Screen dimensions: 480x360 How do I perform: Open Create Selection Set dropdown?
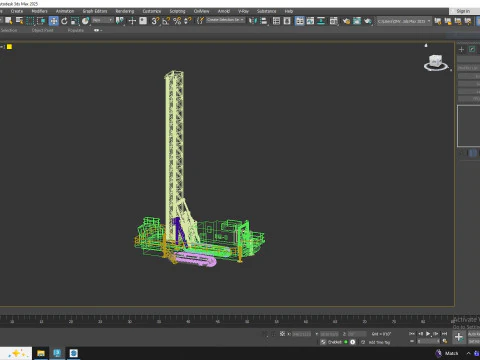click(226, 20)
